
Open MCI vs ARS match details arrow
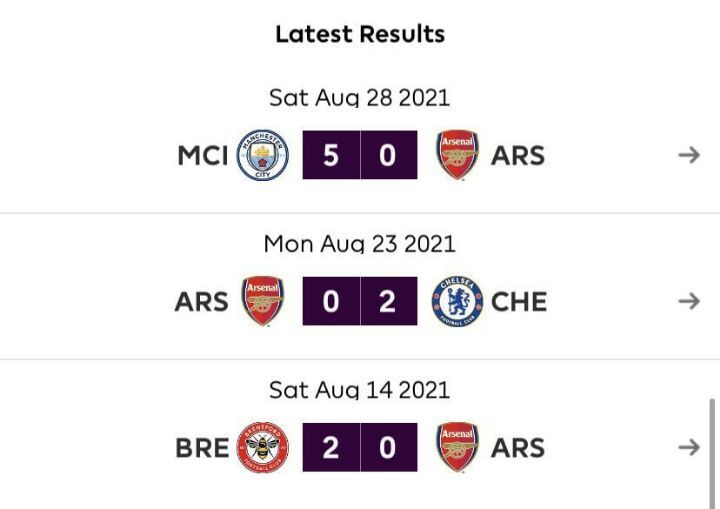pyautogui.click(x=688, y=155)
